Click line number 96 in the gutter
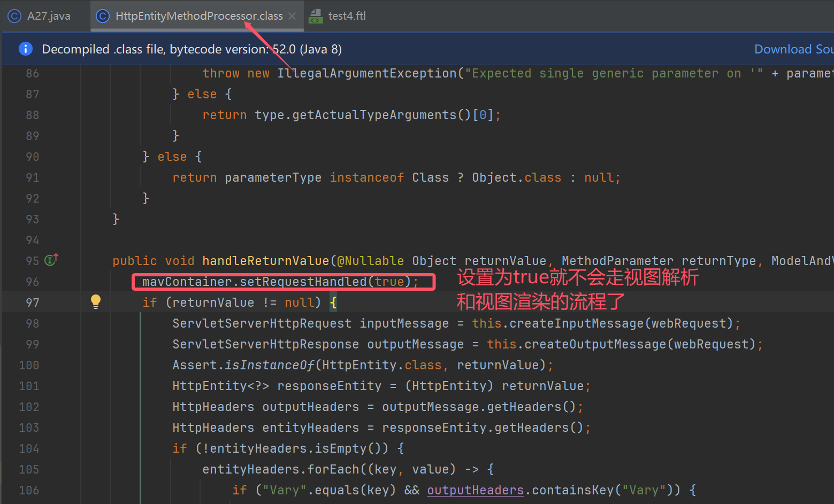834x504 pixels. pyautogui.click(x=33, y=282)
